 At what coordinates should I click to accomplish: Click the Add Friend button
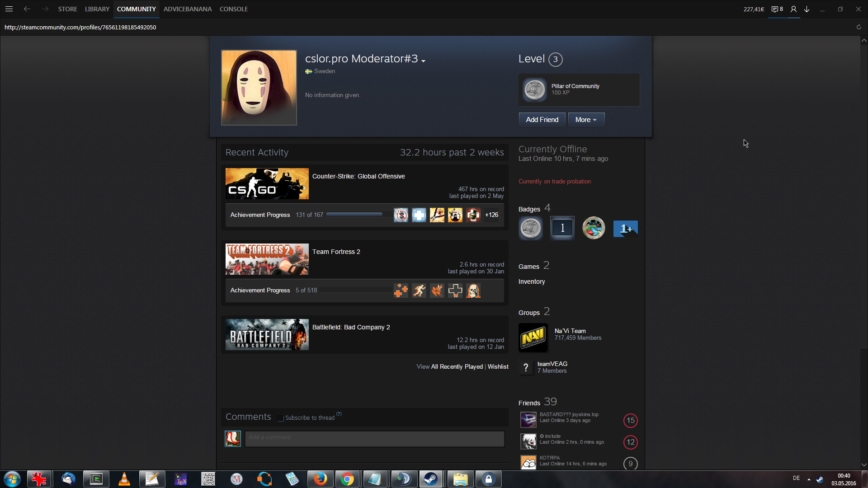542,120
